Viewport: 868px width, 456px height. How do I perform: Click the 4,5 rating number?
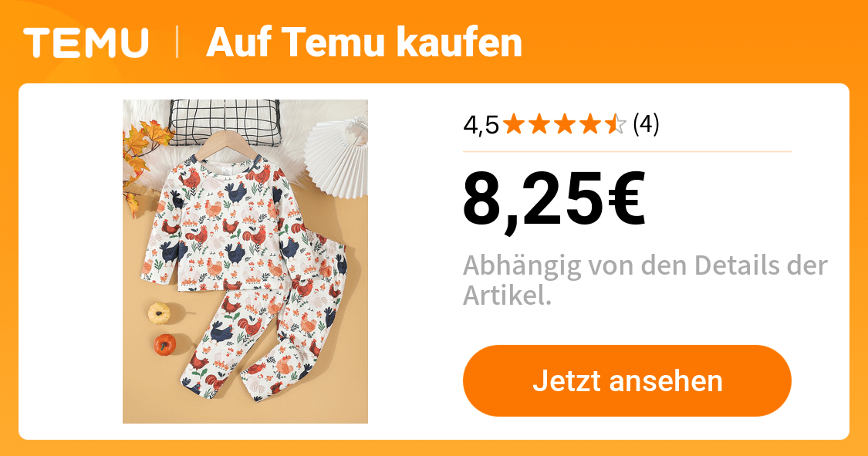point(481,124)
